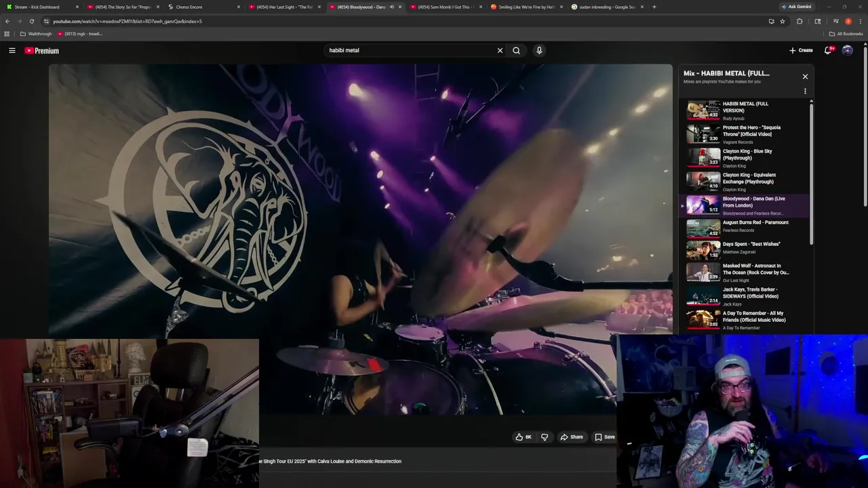This screenshot has width=868, height=488.
Task: Close the 'Stream - Kick Dashboard' tab
Action: 77,7
